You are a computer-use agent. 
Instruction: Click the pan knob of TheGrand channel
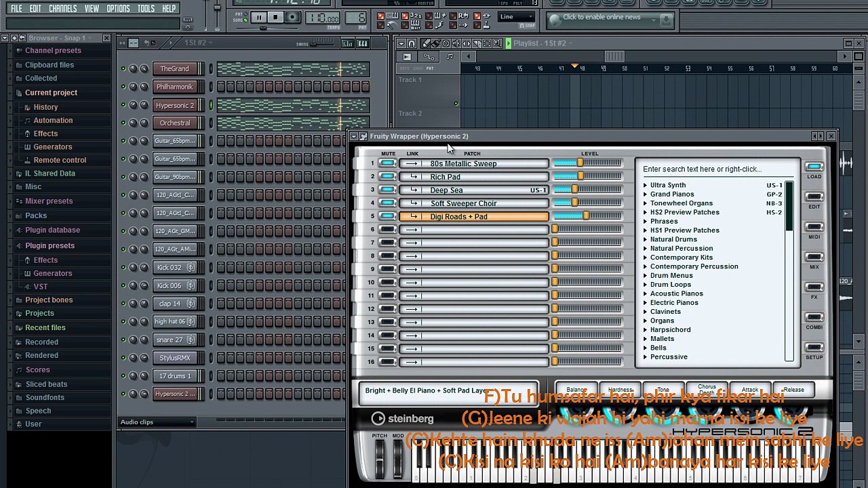(x=133, y=68)
